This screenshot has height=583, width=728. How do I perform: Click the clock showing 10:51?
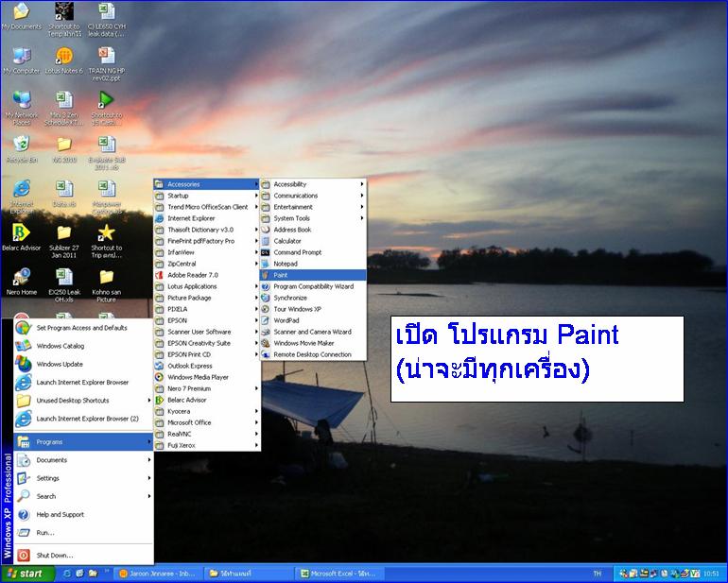[711, 574]
